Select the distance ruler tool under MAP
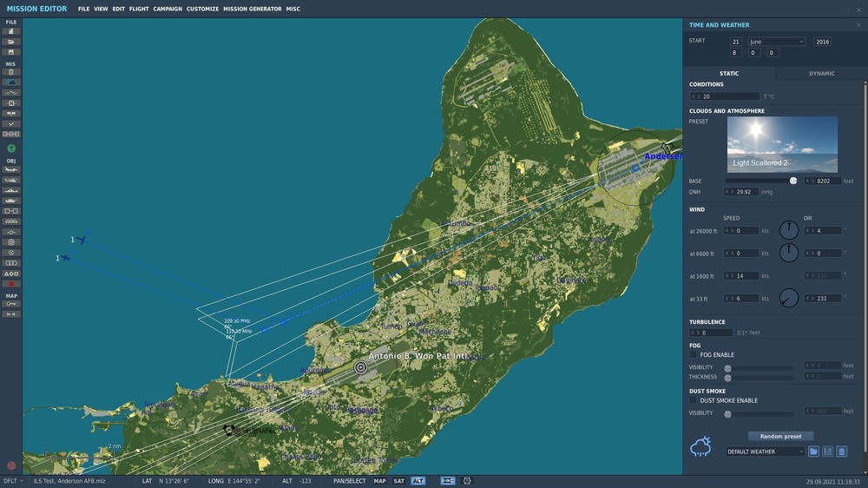868x488 pixels. [11, 314]
